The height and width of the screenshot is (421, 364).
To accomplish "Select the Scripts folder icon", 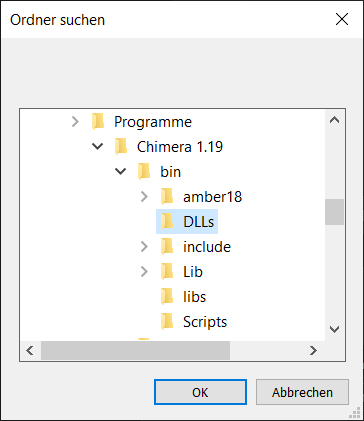I will [x=167, y=322].
